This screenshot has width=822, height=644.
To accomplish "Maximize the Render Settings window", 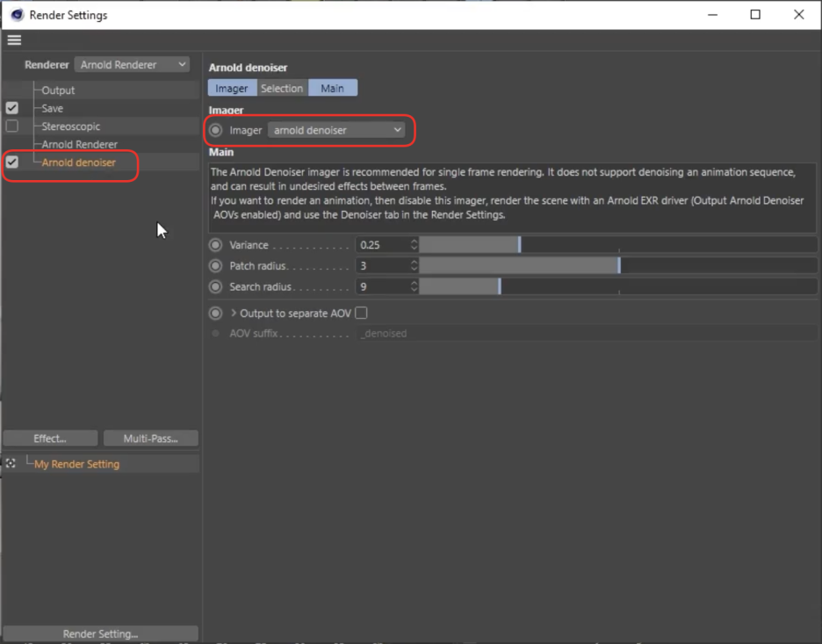I will coord(755,15).
